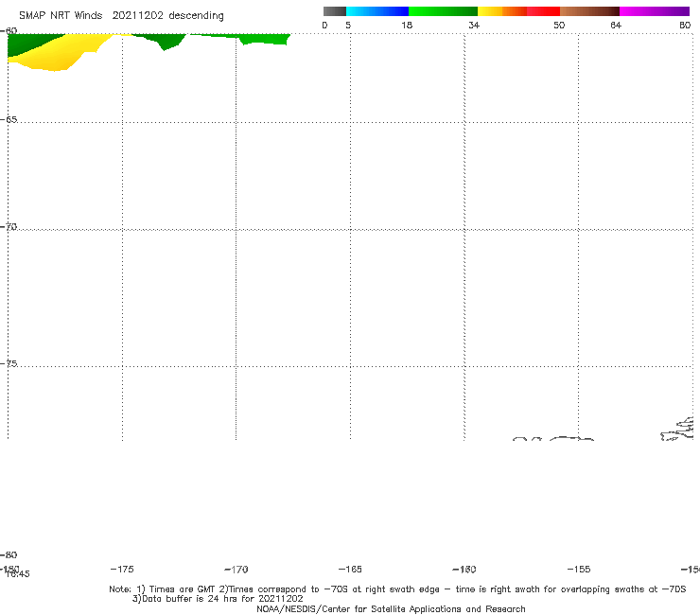Screen dimensions: 700x615
Task: Click the brown segment of the color bar
Action: (x=589, y=11)
